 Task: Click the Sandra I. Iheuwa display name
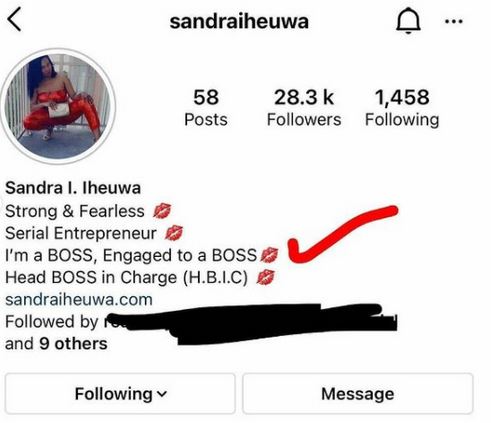point(73,188)
